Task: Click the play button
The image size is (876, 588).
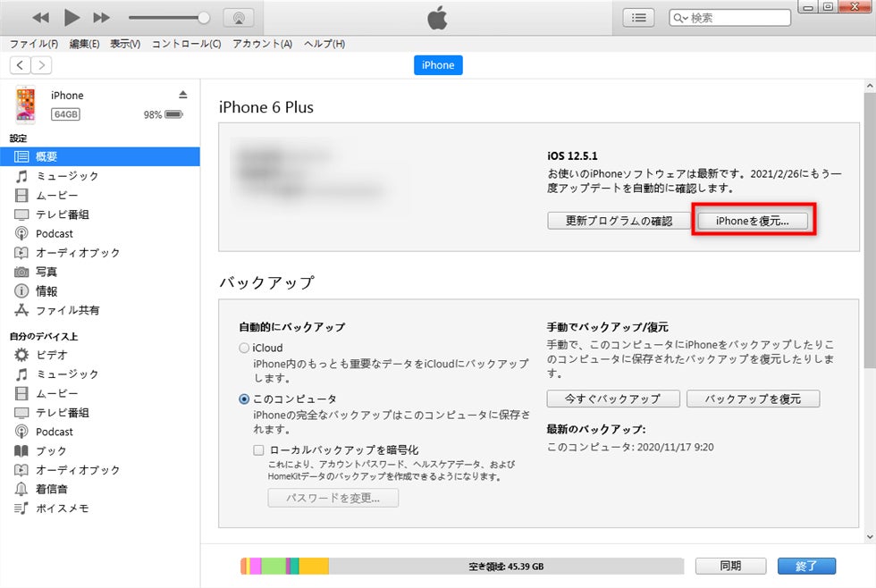Action: pos(71,17)
